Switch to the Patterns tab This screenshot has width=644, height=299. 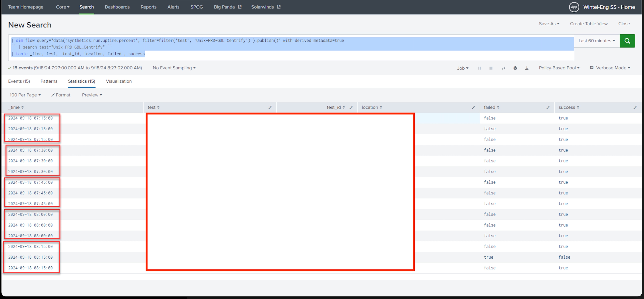click(49, 81)
